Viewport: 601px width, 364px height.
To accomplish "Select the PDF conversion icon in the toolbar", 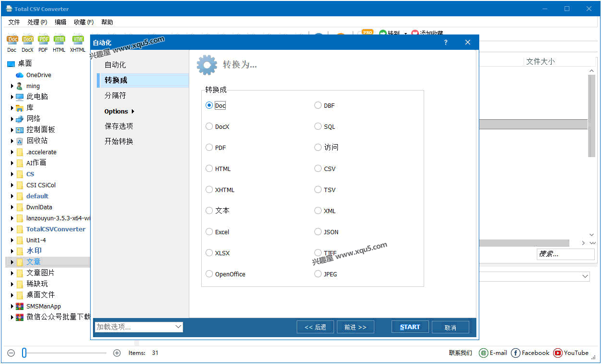I will [x=43, y=42].
